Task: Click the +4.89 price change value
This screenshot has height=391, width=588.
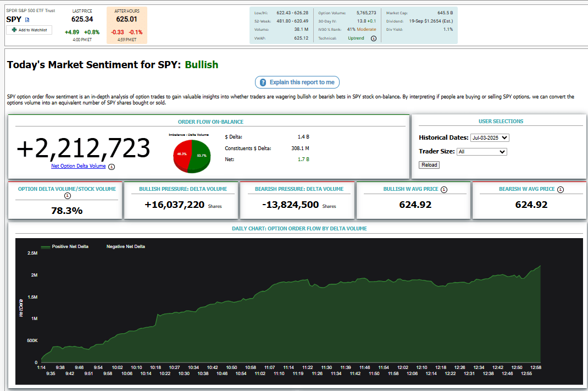Action: pos(72,32)
